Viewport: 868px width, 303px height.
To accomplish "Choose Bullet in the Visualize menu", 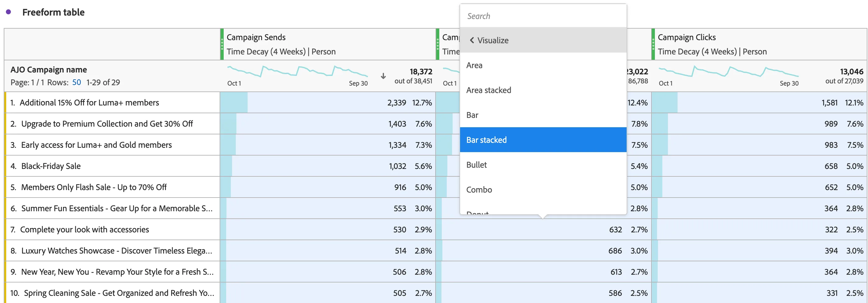I will point(543,165).
